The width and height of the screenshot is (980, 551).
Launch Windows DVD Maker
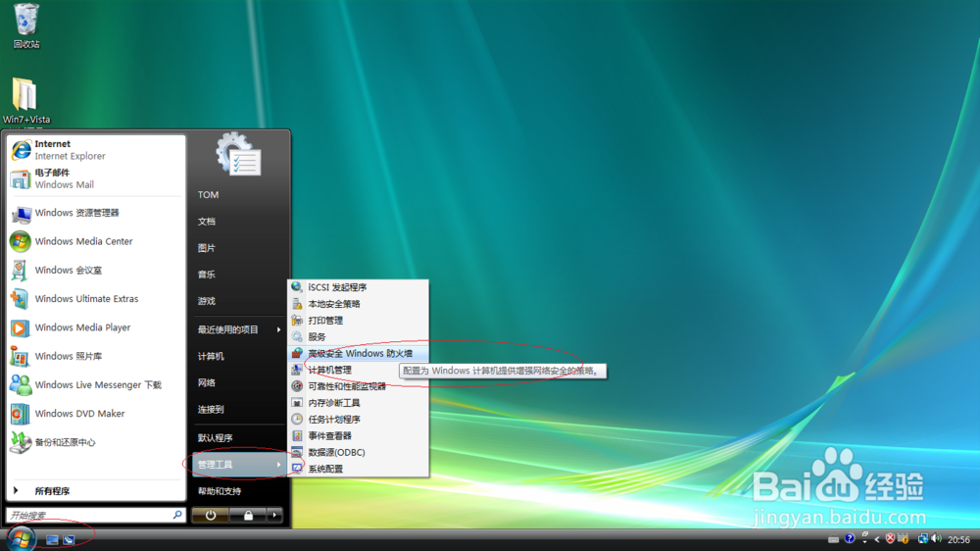95,414
